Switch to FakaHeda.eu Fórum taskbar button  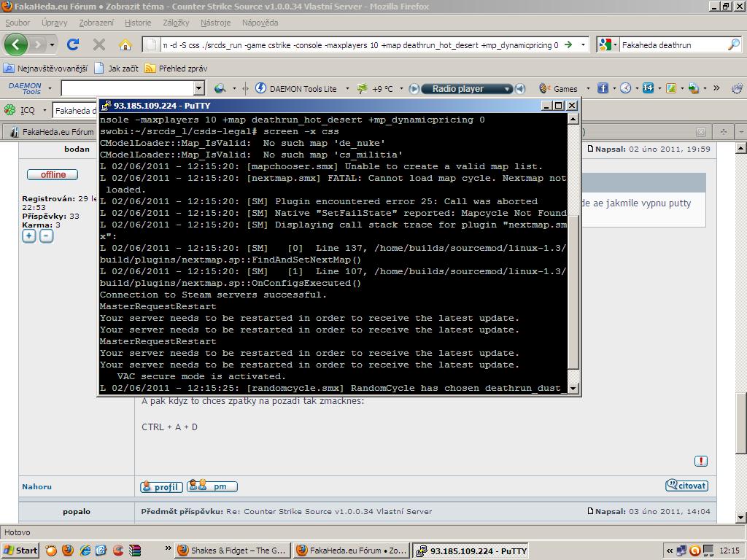coord(352,551)
